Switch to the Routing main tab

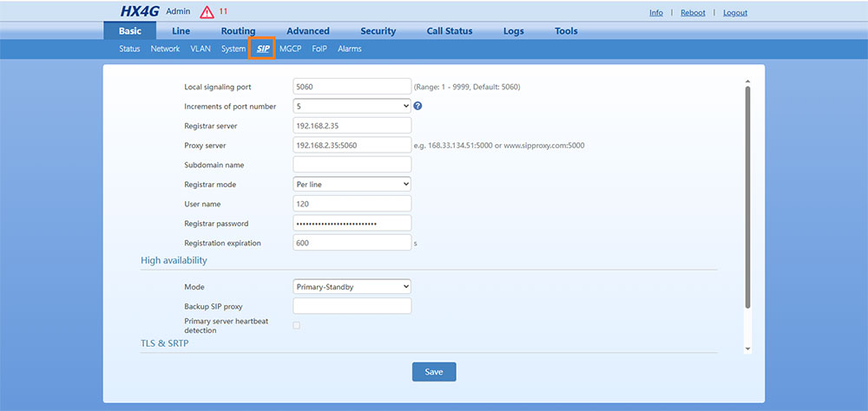click(238, 31)
